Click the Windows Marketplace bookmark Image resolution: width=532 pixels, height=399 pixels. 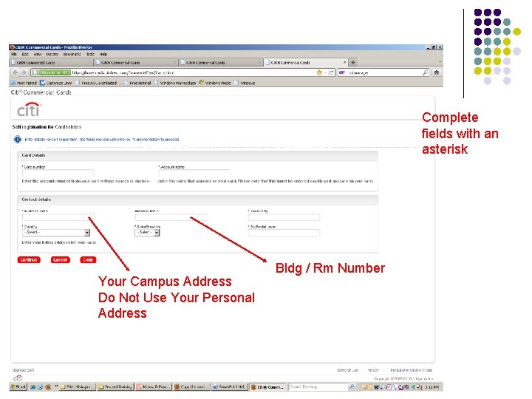pos(175,83)
